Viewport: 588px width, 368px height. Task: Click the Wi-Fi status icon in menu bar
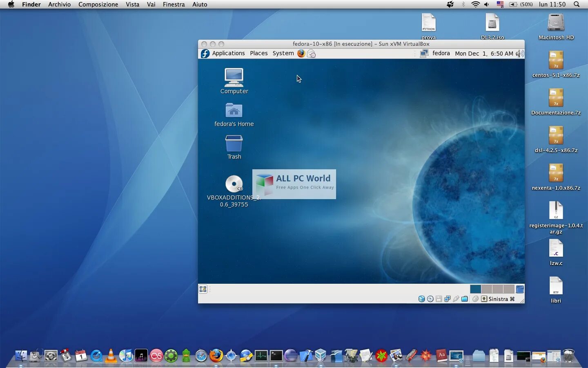[475, 4]
